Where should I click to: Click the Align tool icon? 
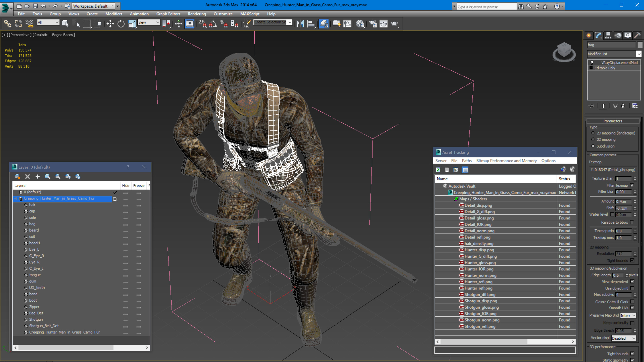pos(311,24)
